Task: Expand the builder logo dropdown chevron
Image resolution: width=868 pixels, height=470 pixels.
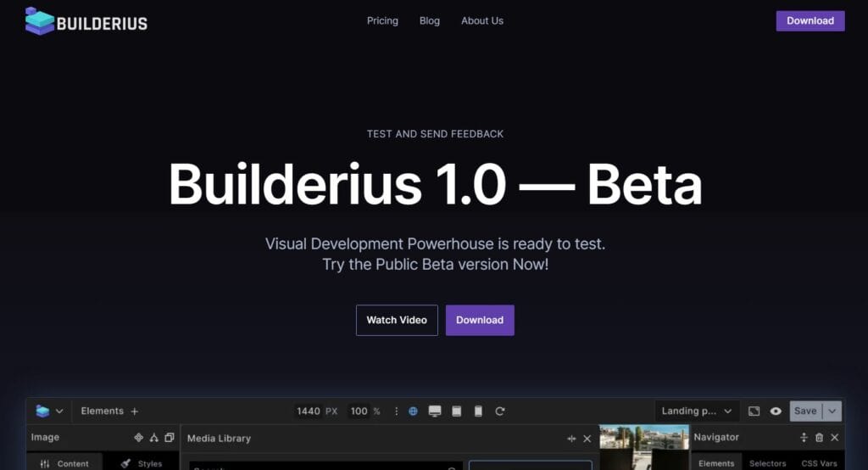Action: [x=59, y=411]
